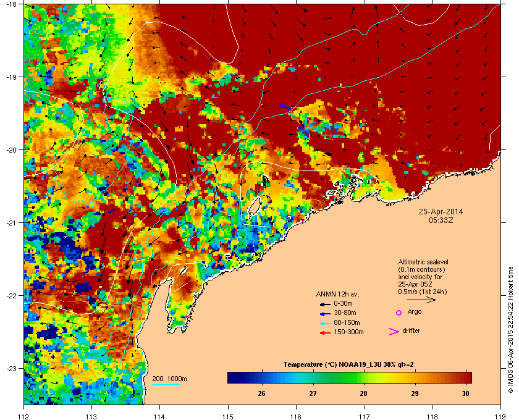
Task: Click the 'Altimetric sealevel' description text
Action: click(423, 262)
